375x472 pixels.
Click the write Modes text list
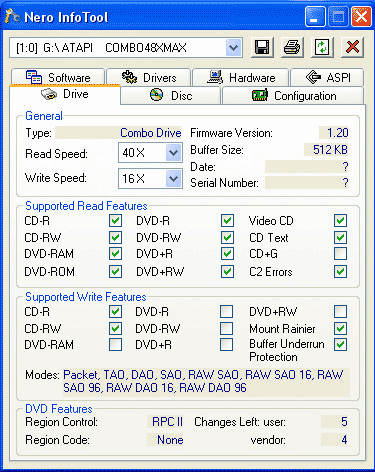pyautogui.click(x=206, y=381)
